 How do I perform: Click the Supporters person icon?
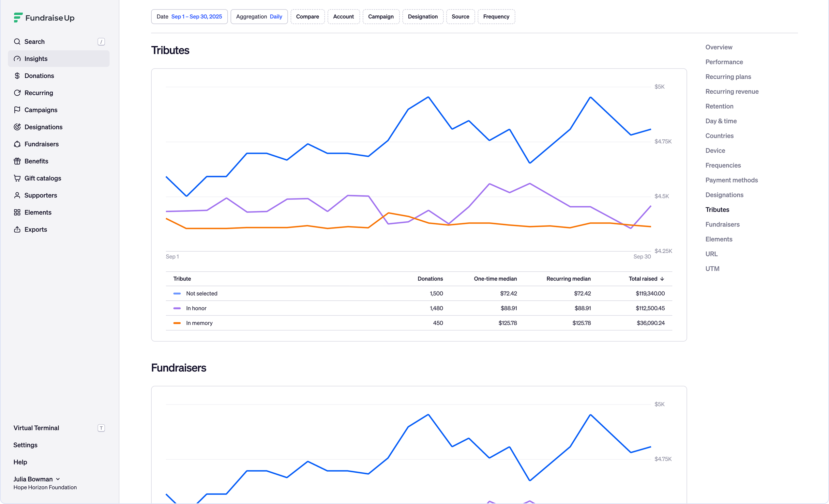(x=17, y=195)
